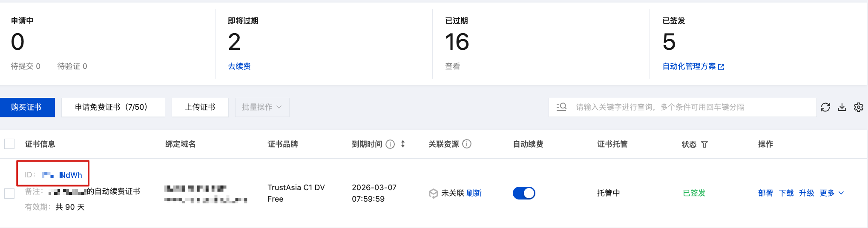The height and width of the screenshot is (228, 868).
Task: Select the certificate row checkbox
Action: 9,194
